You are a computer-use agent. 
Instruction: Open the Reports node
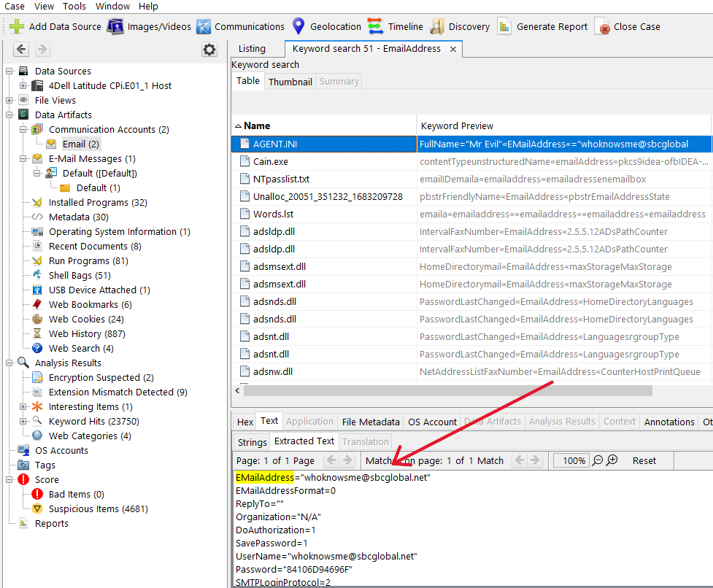pyautogui.click(x=51, y=523)
